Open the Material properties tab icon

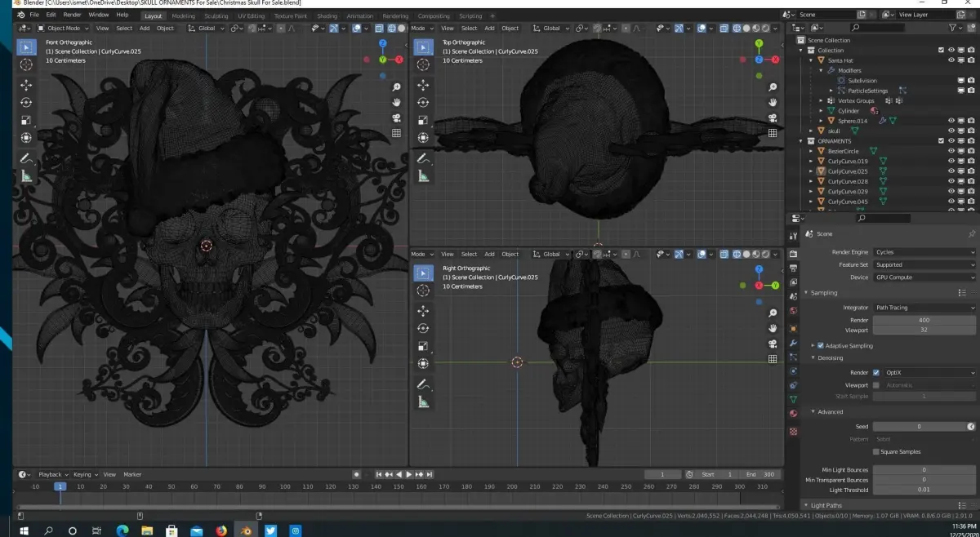(793, 414)
